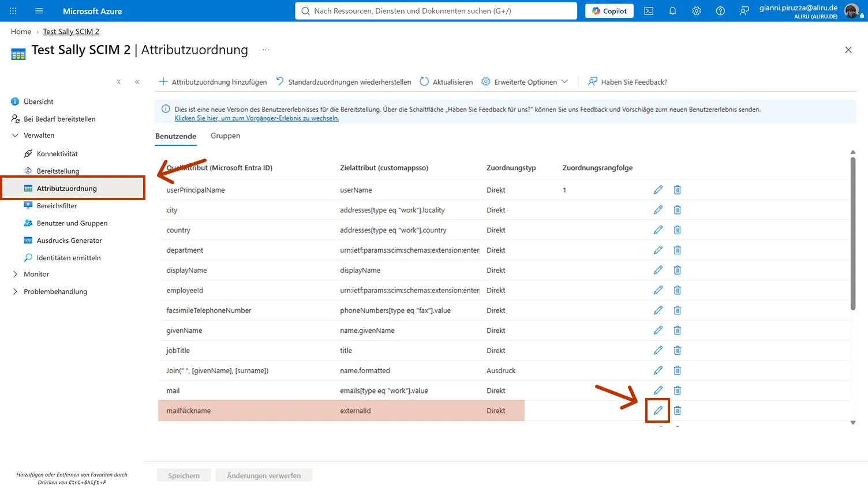The image size is (868, 488).
Task: Open the help question mark menu
Action: (720, 11)
